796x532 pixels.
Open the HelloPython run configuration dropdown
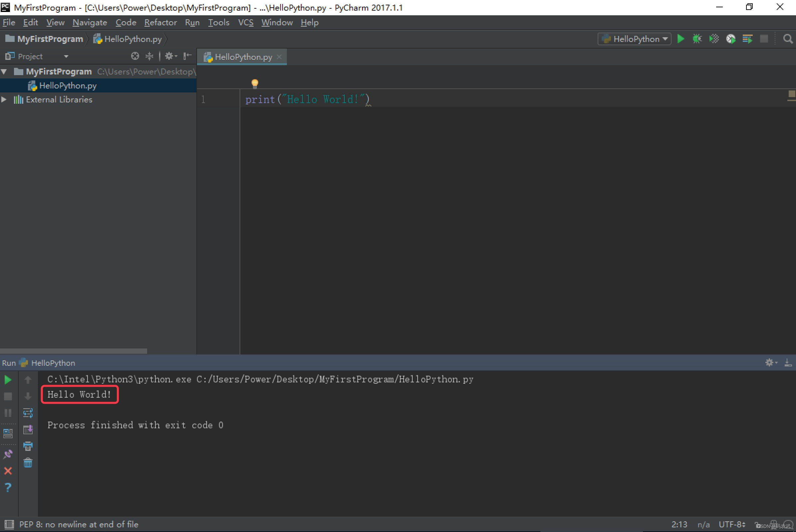click(634, 39)
